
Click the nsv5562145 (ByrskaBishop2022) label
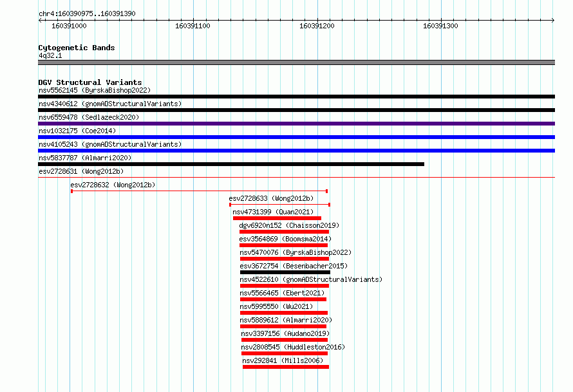pos(95,90)
